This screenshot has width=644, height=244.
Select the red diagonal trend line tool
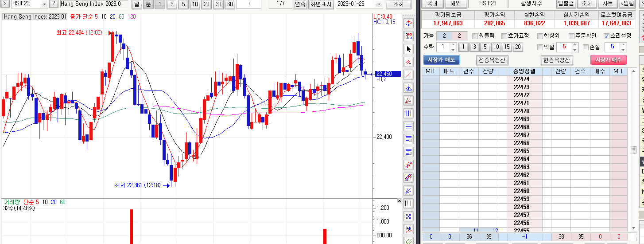tap(408, 75)
